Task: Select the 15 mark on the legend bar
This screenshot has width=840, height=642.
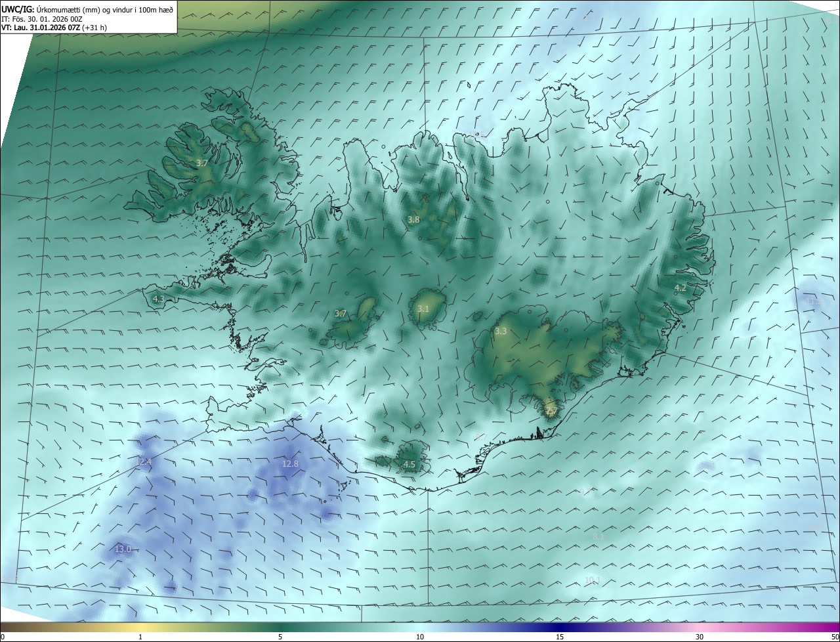Action: [560, 636]
